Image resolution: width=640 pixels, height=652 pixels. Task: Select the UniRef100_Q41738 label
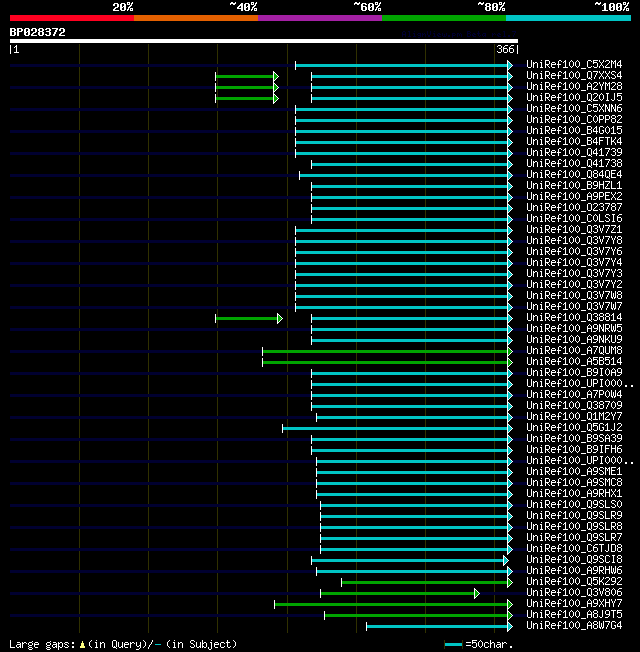tap(574, 163)
